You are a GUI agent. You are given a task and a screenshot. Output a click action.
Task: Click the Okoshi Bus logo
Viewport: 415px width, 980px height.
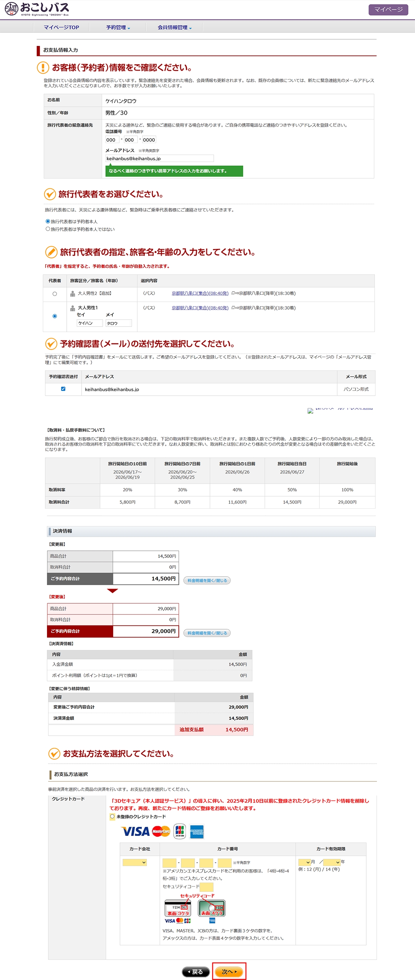(x=37, y=9)
